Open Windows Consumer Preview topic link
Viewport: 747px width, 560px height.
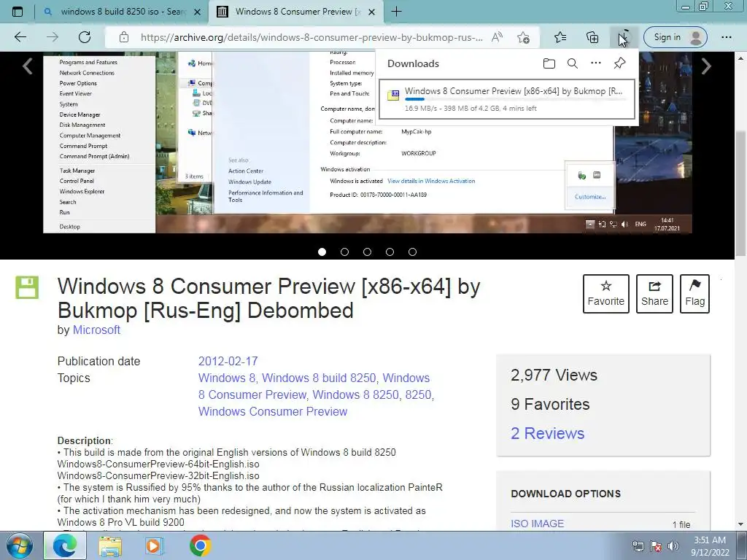pos(273,411)
